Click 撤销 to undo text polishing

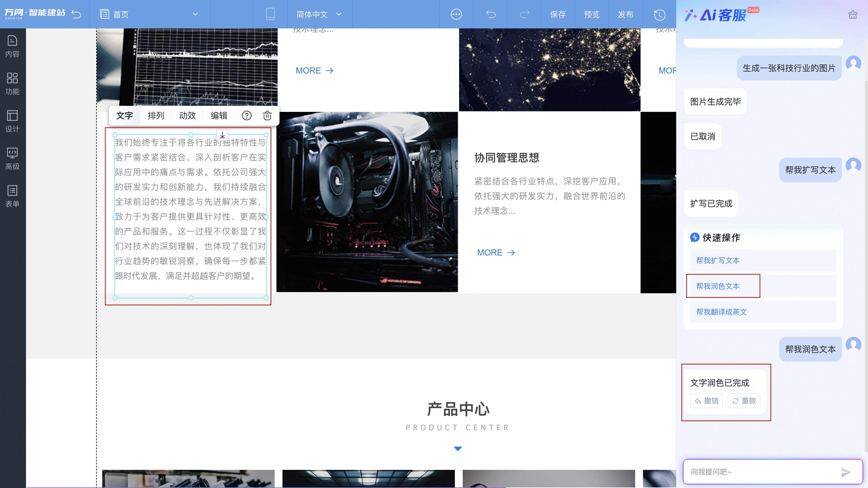point(706,401)
